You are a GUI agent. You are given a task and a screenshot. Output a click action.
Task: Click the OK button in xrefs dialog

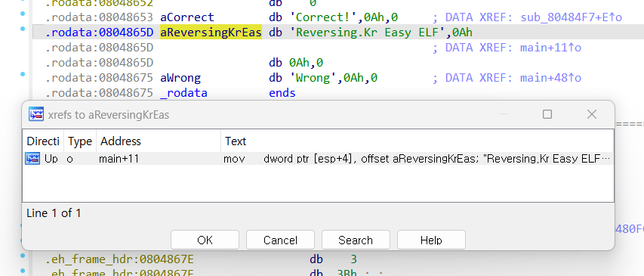pos(205,240)
